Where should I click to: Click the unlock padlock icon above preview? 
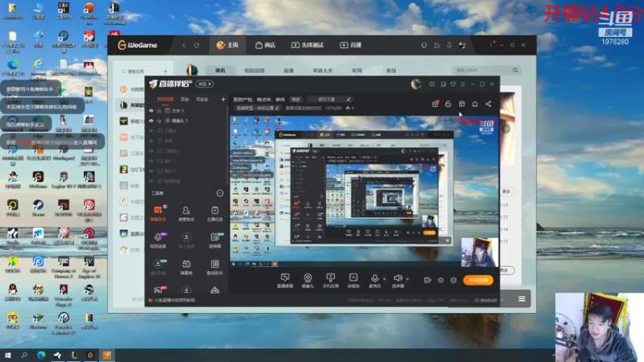[x=448, y=105]
